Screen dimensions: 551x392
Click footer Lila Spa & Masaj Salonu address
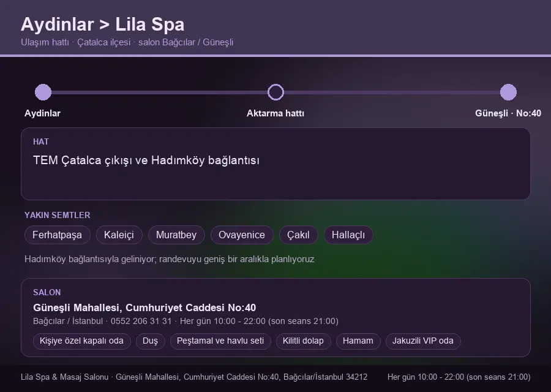coord(194,377)
